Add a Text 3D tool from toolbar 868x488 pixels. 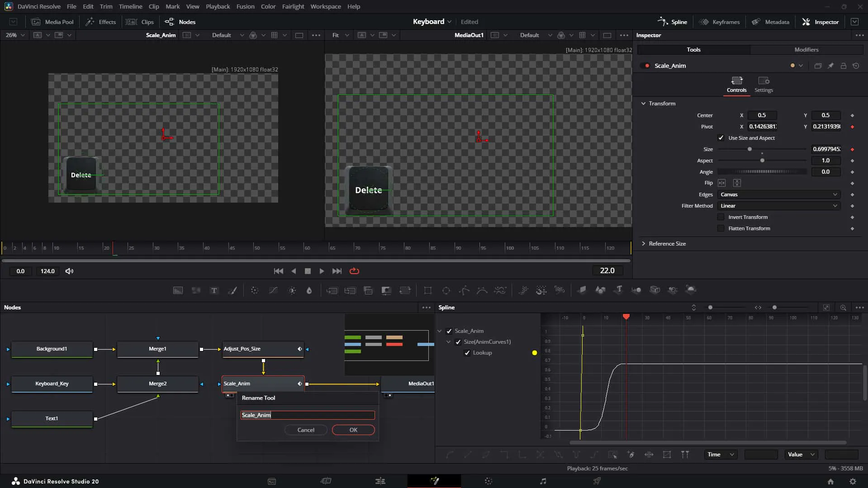[618, 290]
